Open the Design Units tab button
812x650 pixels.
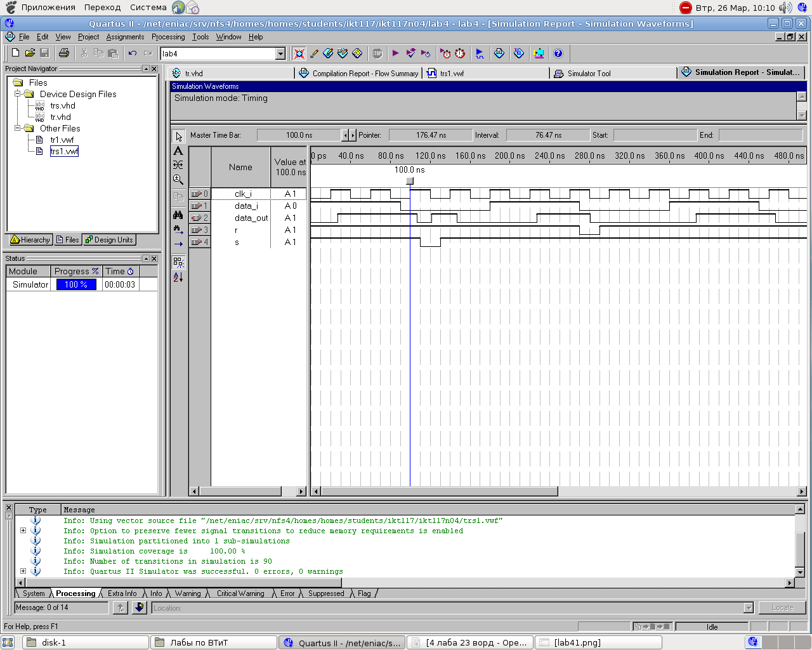(109, 240)
